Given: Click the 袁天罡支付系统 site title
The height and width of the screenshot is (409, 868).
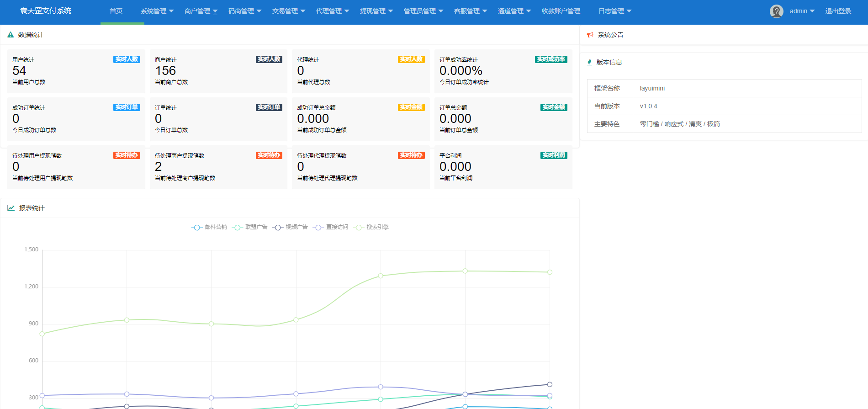Looking at the screenshot, I should coord(46,11).
